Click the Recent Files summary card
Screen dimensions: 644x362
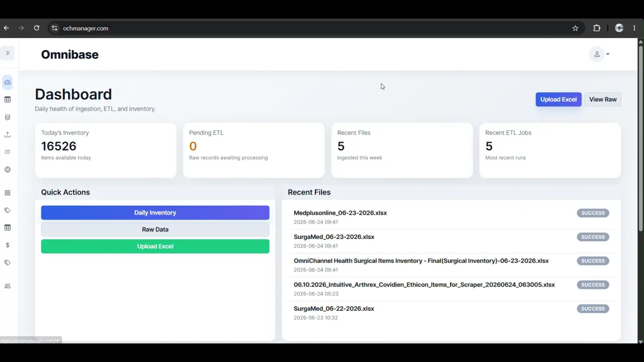pyautogui.click(x=402, y=150)
